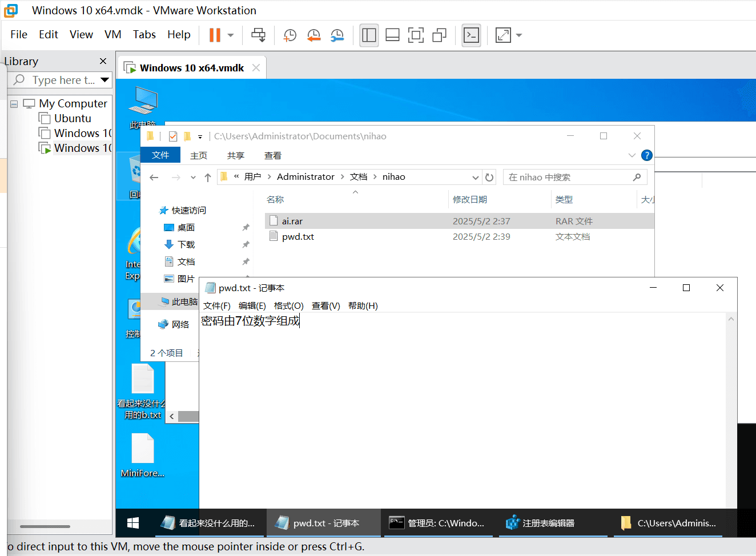Click Administrator in the address breadcrumb
This screenshot has height=556, width=756.
click(x=305, y=177)
